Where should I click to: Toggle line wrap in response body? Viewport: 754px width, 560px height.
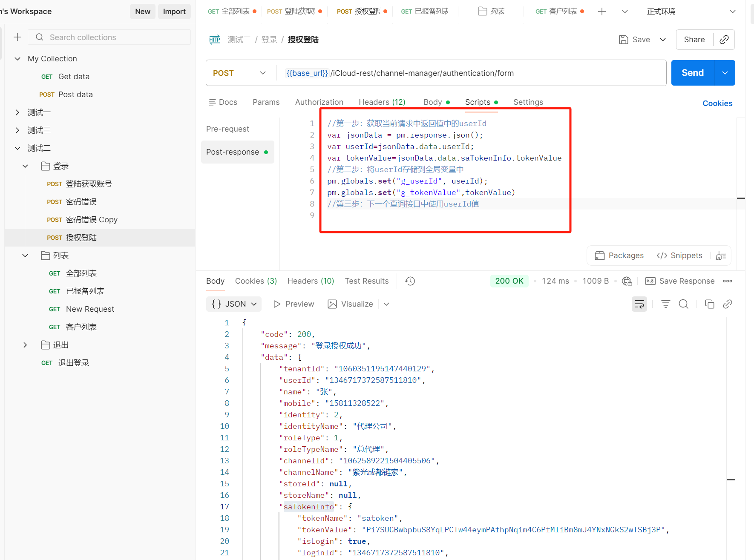tap(639, 304)
